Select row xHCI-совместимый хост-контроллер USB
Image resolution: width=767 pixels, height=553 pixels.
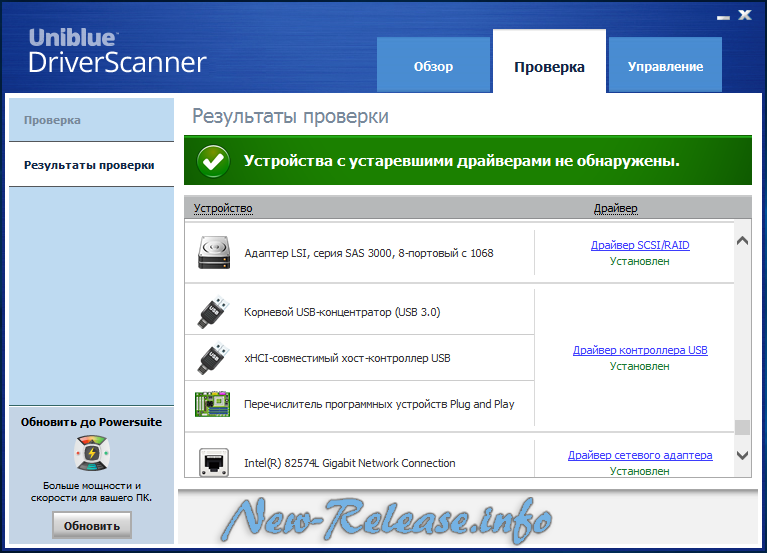[x=360, y=358]
